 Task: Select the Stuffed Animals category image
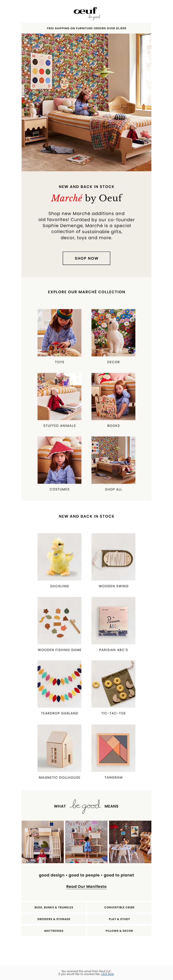(59, 396)
